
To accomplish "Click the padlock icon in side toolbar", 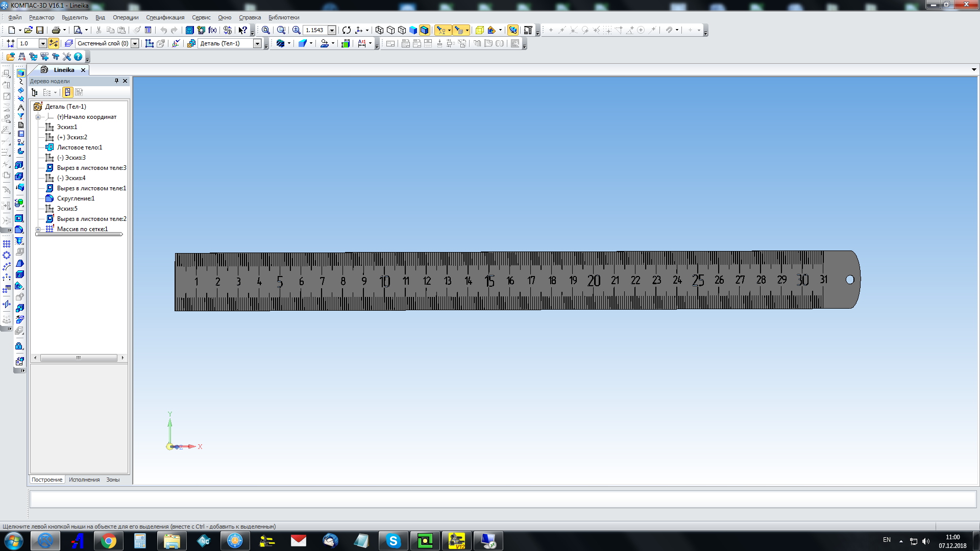I will [x=19, y=346].
